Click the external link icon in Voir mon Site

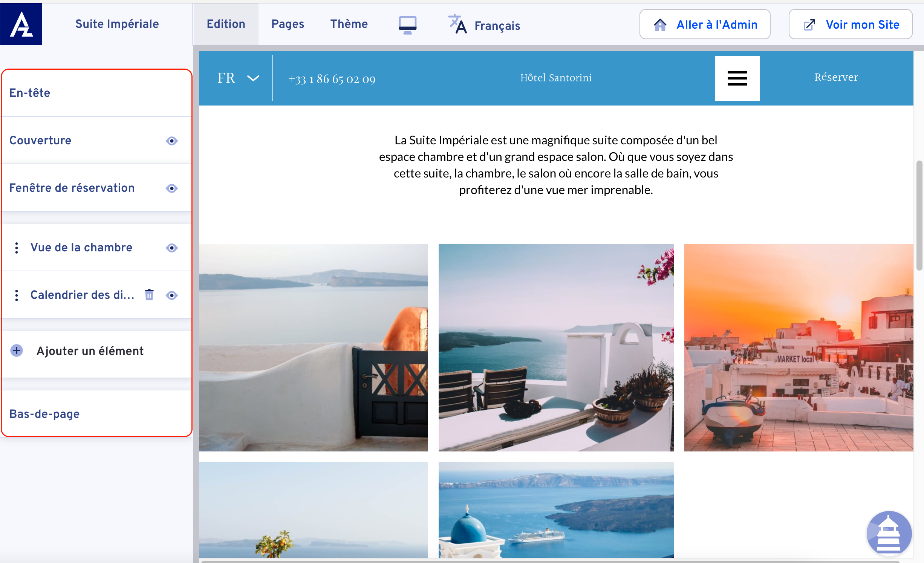[809, 25]
